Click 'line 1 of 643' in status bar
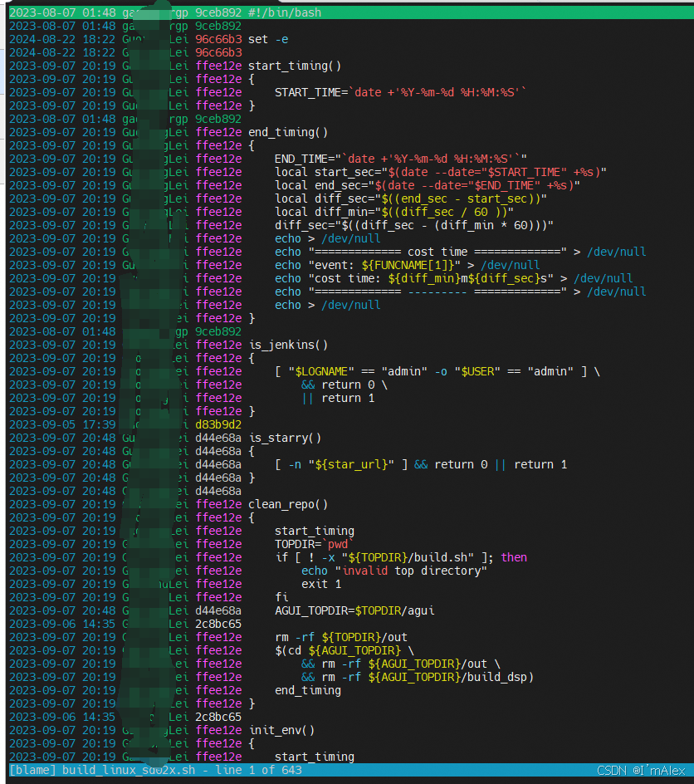Image resolution: width=694 pixels, height=784 pixels. 259,770
